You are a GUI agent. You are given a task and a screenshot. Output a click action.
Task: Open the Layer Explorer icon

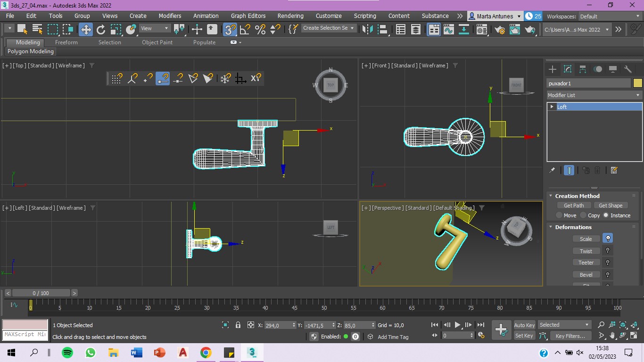tap(416, 29)
